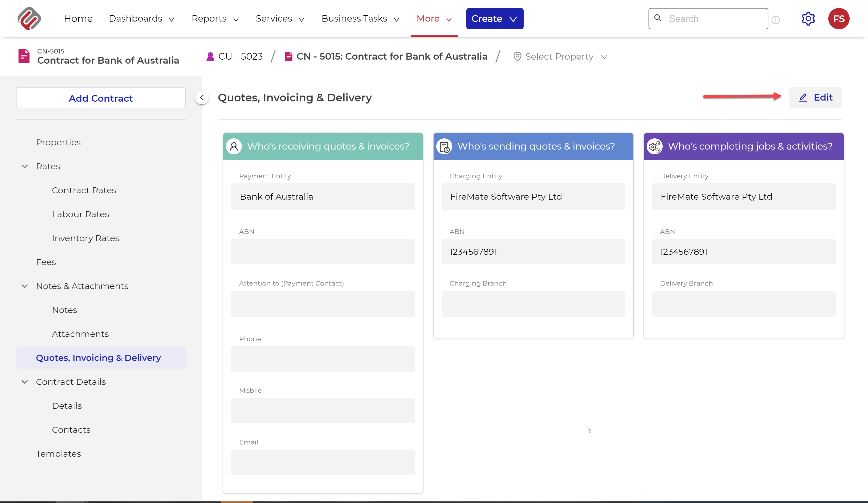Click the Attention to (Payment Contact) field
Screen dimensions: 868x503
point(323,304)
